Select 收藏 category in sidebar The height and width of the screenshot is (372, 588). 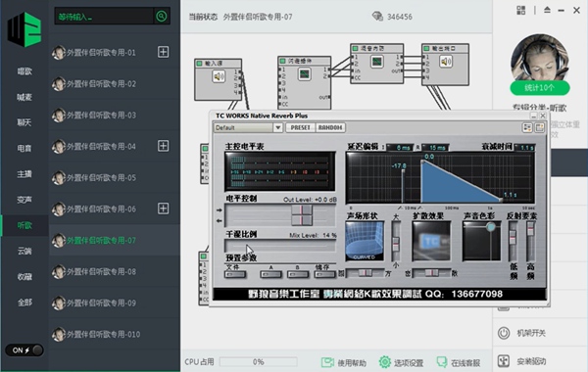(x=24, y=277)
